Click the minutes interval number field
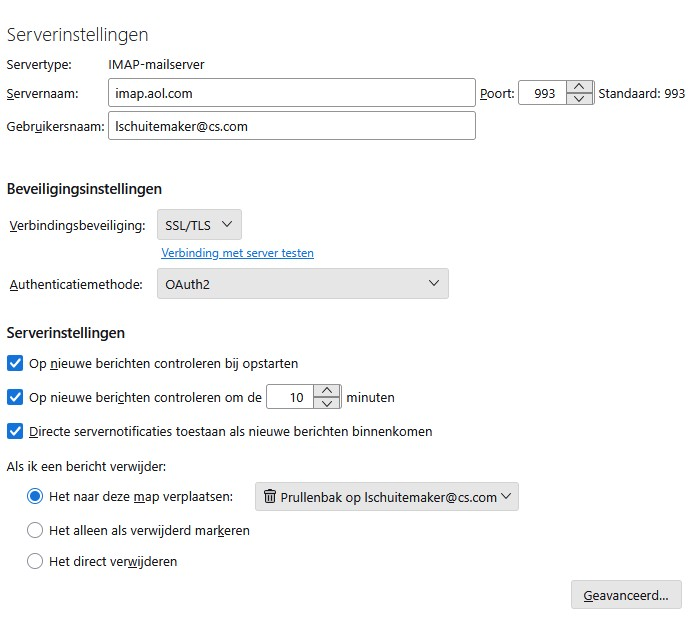The width and height of the screenshot is (690, 630). pos(290,397)
